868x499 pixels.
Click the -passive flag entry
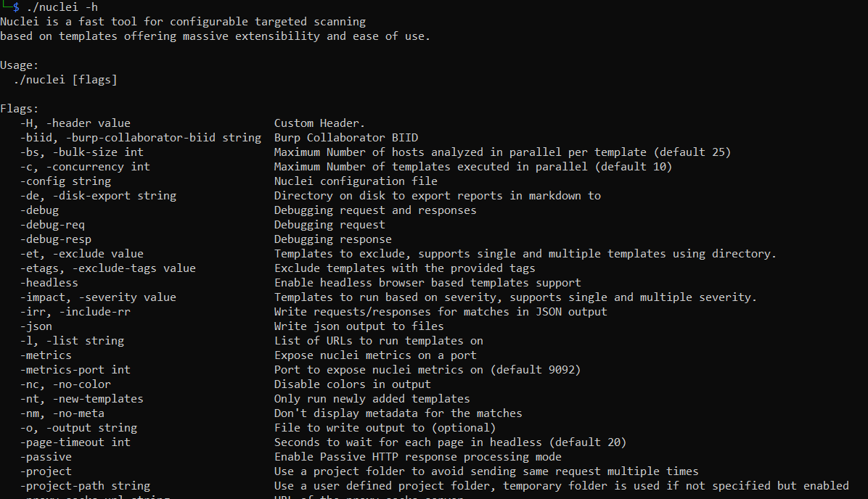pos(46,457)
